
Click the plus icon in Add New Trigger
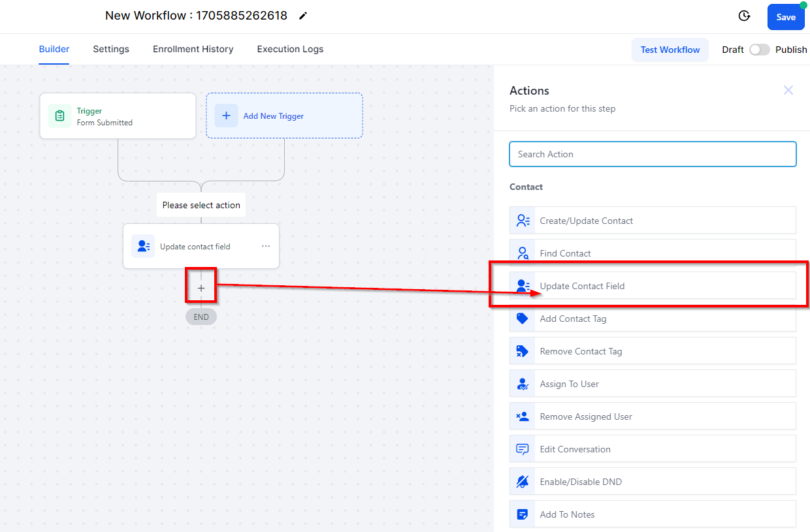coord(226,116)
